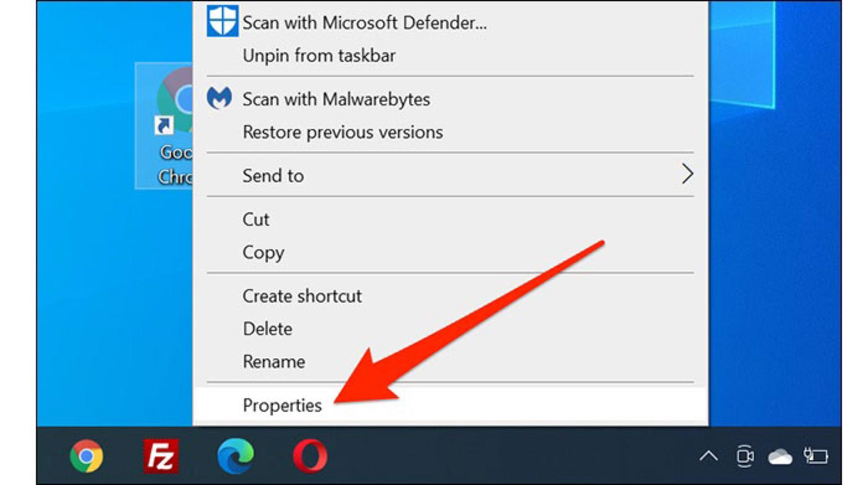Click the OneDrive cloud tray icon

[x=780, y=456]
